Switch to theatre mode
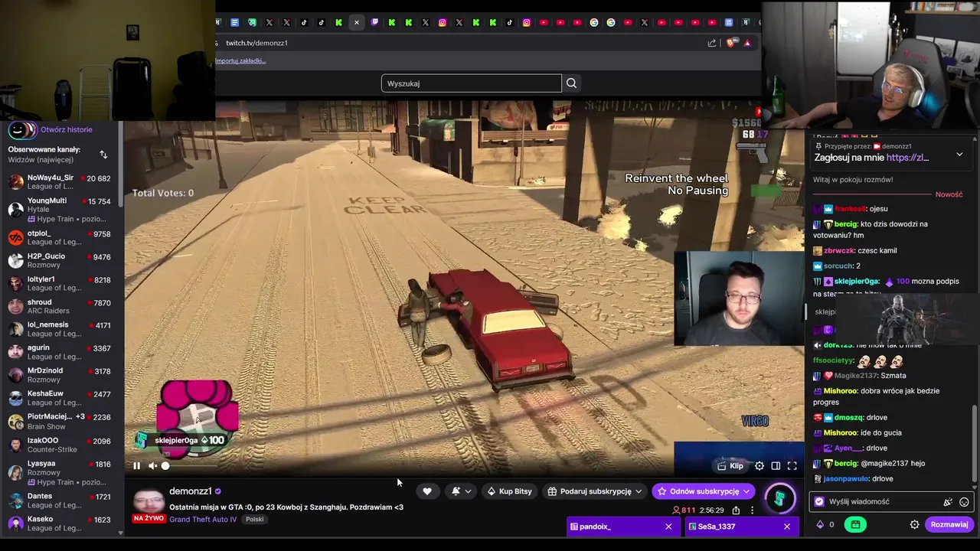980x551 pixels. [x=776, y=465]
